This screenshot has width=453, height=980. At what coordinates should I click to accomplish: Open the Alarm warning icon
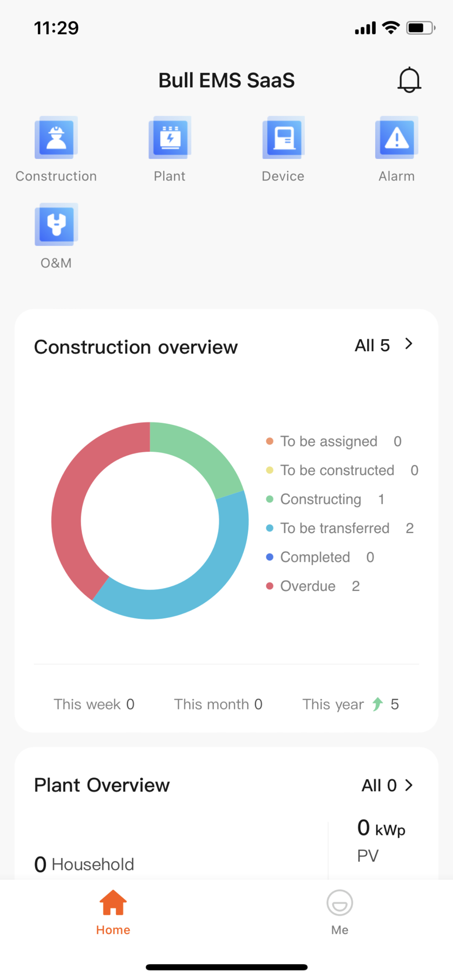tap(397, 138)
